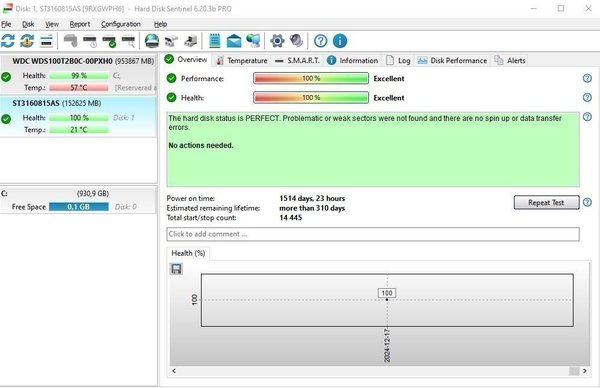Click the globe disk toolbar icon
This screenshot has width=600, height=388.
pyautogui.click(x=152, y=41)
